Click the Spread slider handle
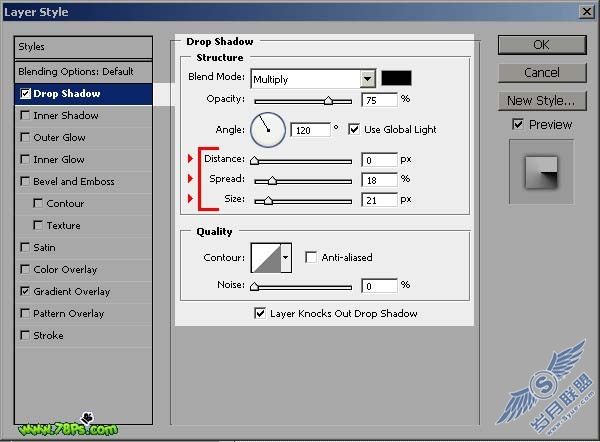The height and width of the screenshot is (442, 600). point(272,180)
